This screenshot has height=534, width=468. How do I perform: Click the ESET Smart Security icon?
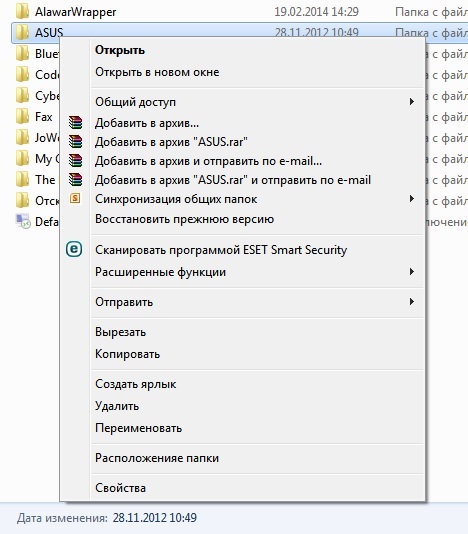pos(74,249)
